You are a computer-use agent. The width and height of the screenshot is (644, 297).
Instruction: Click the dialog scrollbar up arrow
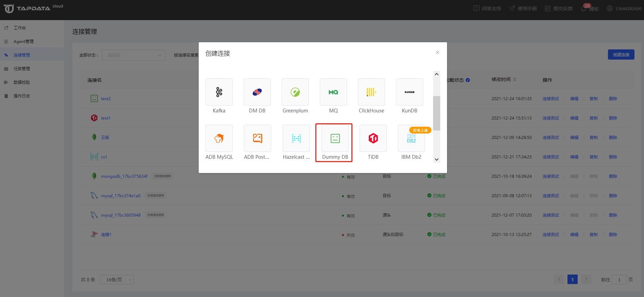[x=436, y=74]
